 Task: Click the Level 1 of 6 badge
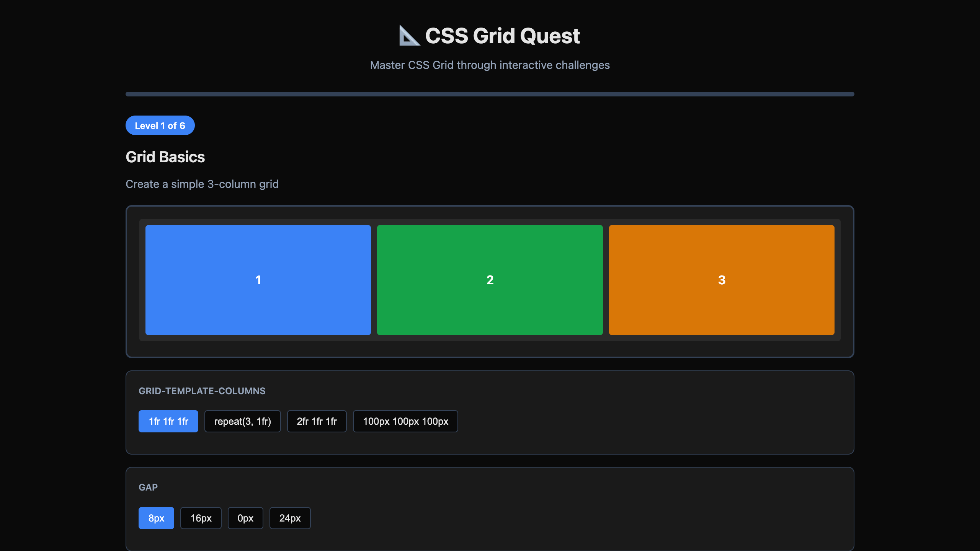tap(160, 126)
